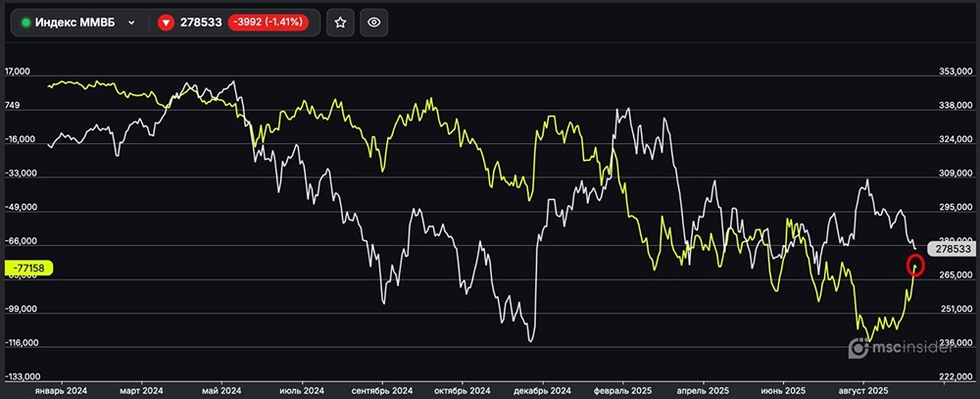This screenshot has width=980, height=399.
Task: Click the 309,000 right axis label
Action: pyautogui.click(x=955, y=174)
